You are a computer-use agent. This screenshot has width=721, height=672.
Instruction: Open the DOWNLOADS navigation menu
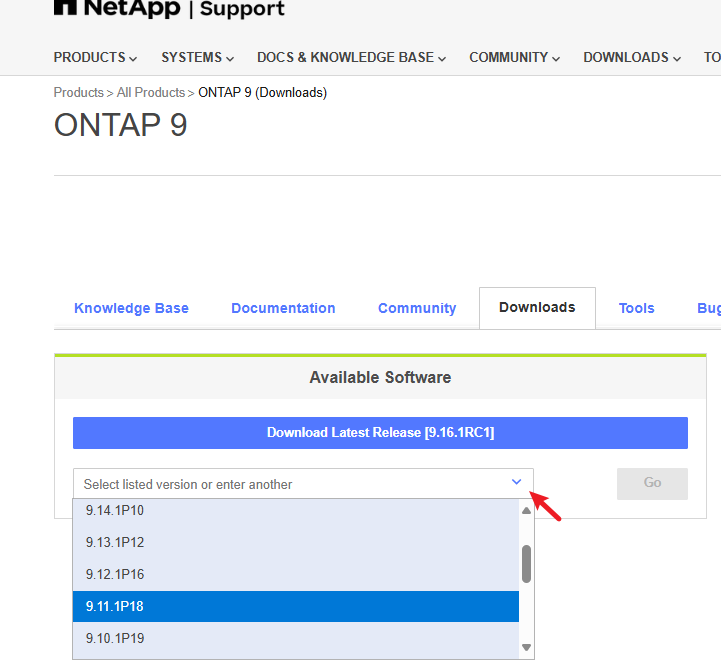[632, 57]
